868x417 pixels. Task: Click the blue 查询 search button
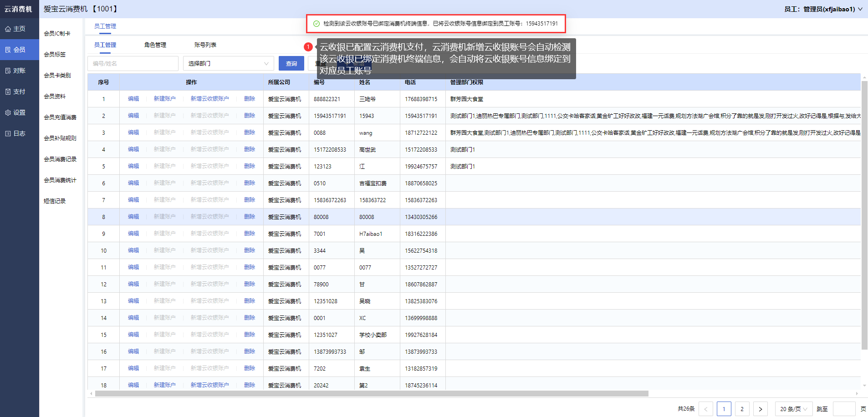291,64
